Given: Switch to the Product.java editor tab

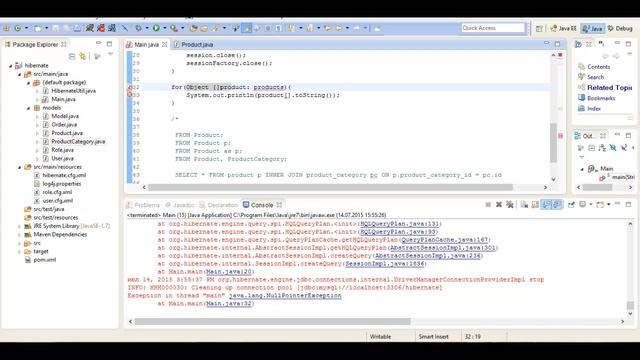Looking at the screenshot, I should click(193, 44).
